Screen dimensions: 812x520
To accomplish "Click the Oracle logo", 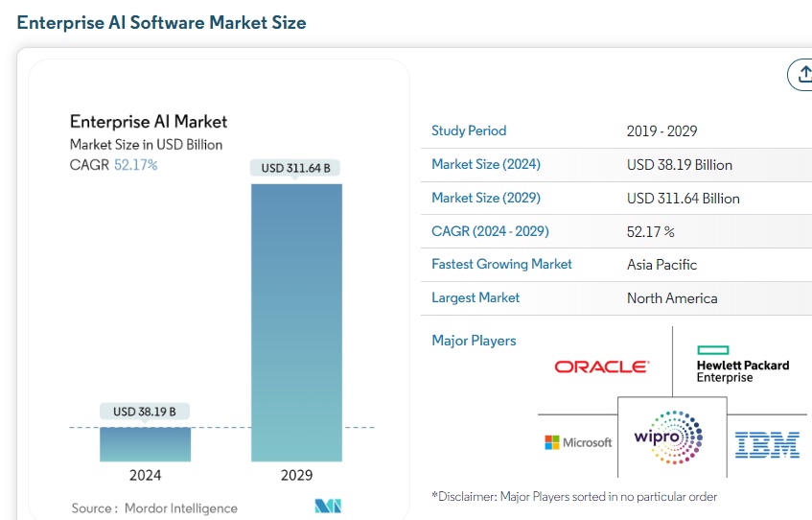I will click(601, 366).
